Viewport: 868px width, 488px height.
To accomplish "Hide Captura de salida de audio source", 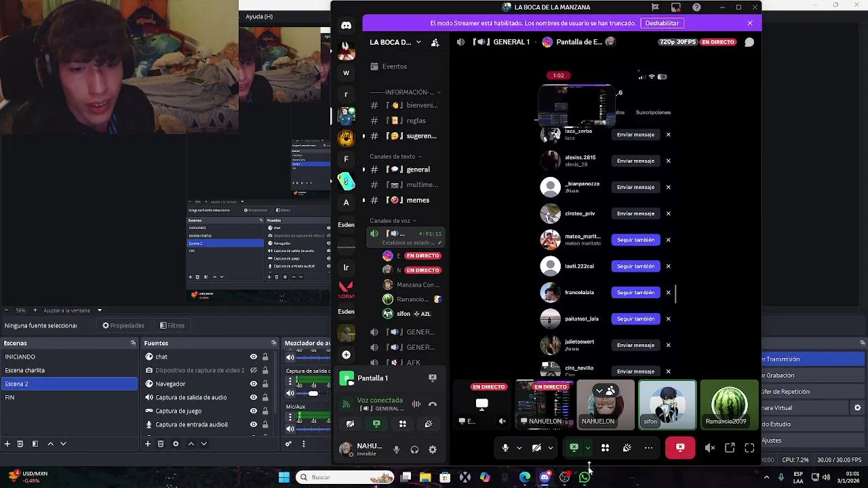I will [x=254, y=397].
